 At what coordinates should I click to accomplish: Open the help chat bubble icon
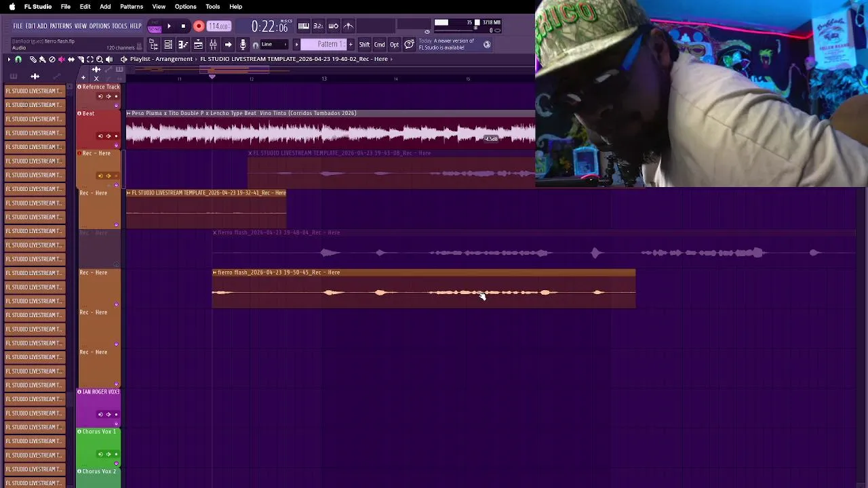(410, 45)
